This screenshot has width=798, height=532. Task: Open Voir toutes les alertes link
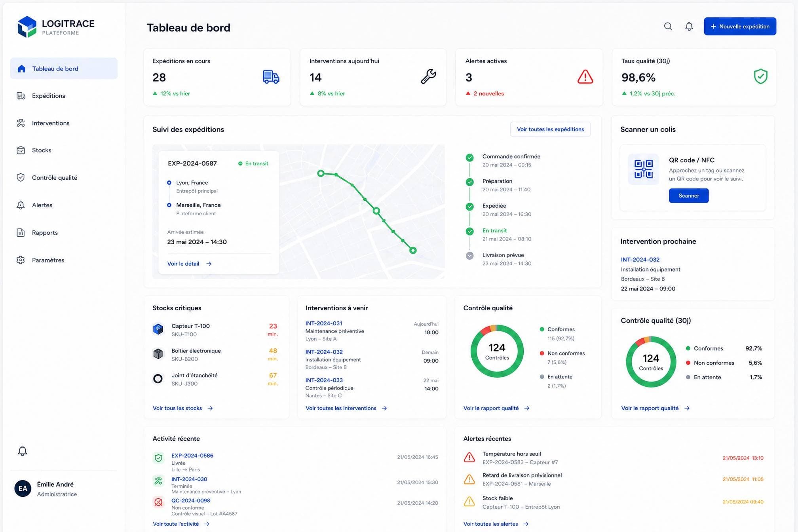(x=496, y=524)
